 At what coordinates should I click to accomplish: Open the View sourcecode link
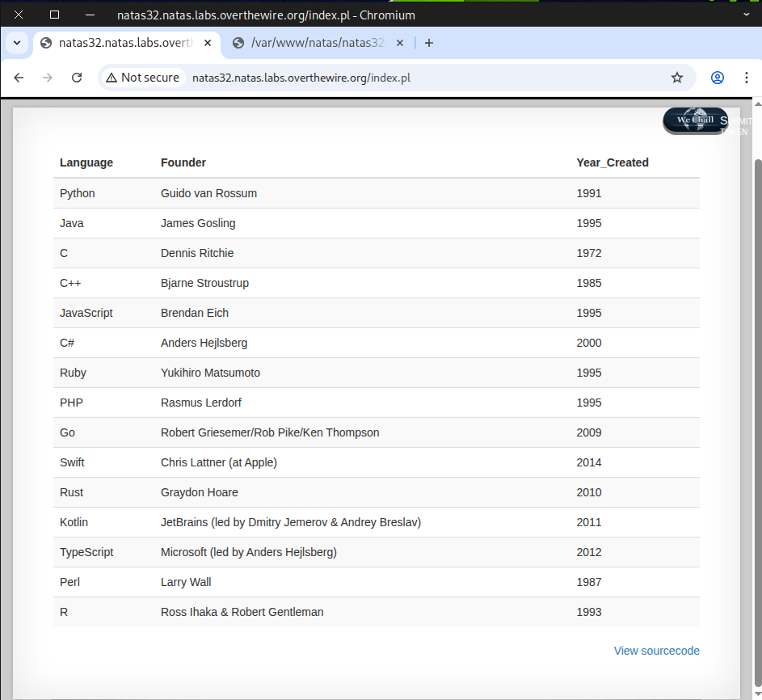656,651
